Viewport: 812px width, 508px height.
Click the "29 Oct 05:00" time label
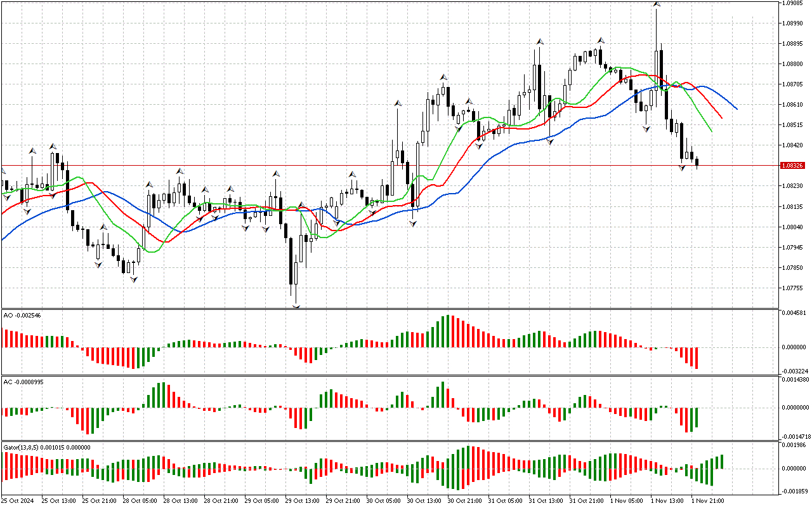coord(261,501)
